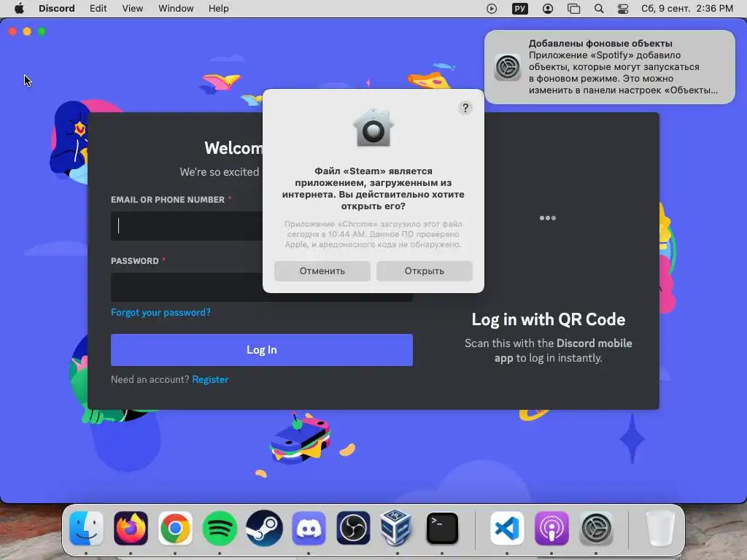Click the Gatekeeper security icon in dialog
Viewport: 747px width, 560px height.
pyautogui.click(x=373, y=128)
